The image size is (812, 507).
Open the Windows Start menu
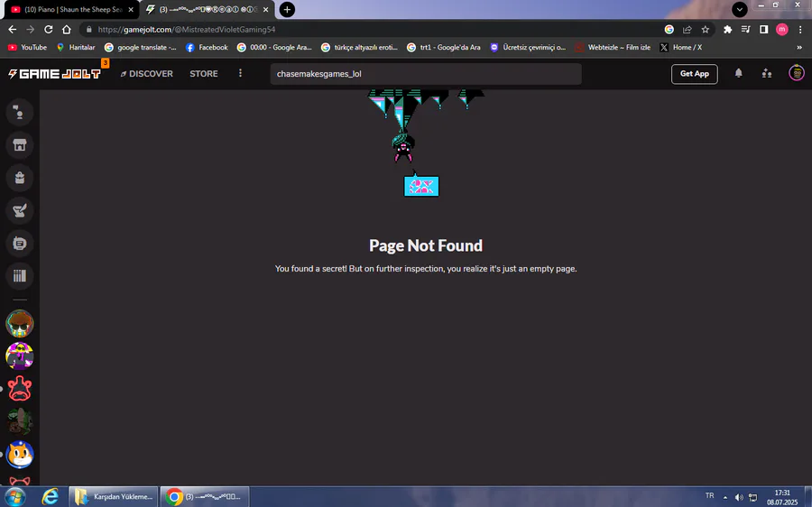(14, 497)
